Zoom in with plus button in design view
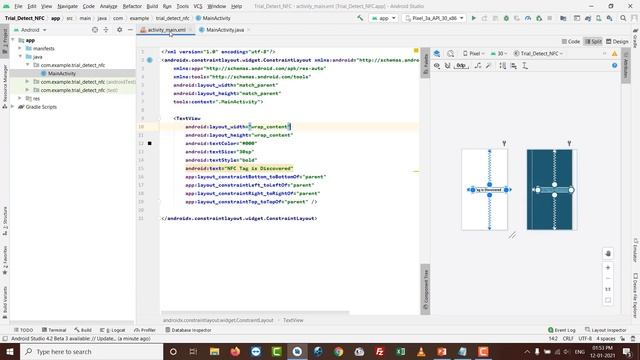The image size is (640, 360). pyautogui.click(x=608, y=268)
